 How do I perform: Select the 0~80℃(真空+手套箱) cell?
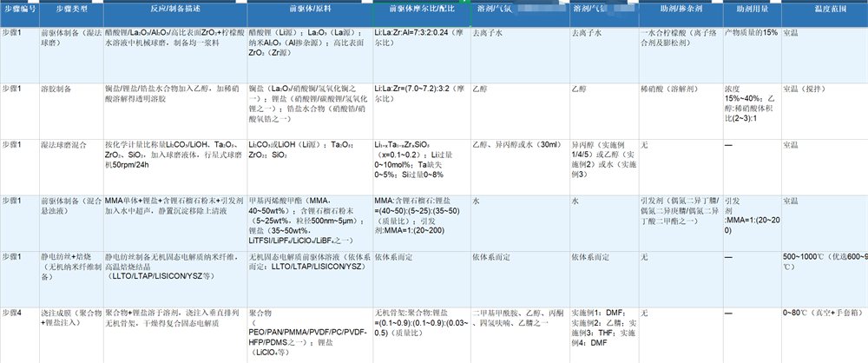[x=825, y=334]
